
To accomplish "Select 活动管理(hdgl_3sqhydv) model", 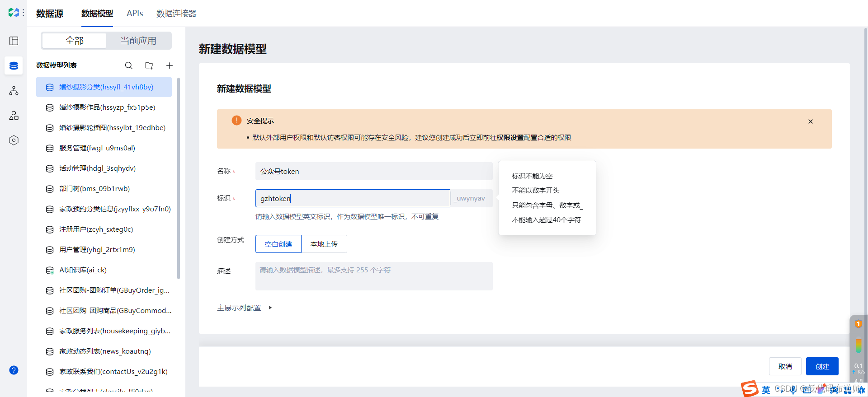I will point(104,168).
